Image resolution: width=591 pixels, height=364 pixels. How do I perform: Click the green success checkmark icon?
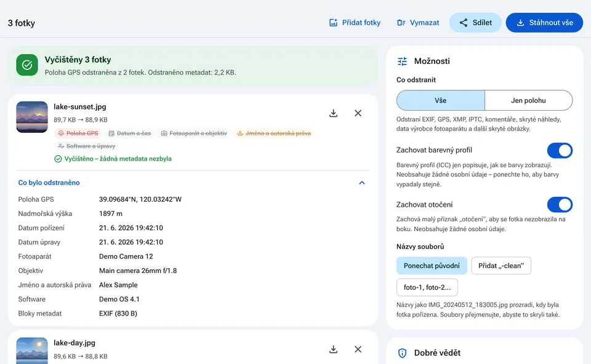click(x=27, y=65)
